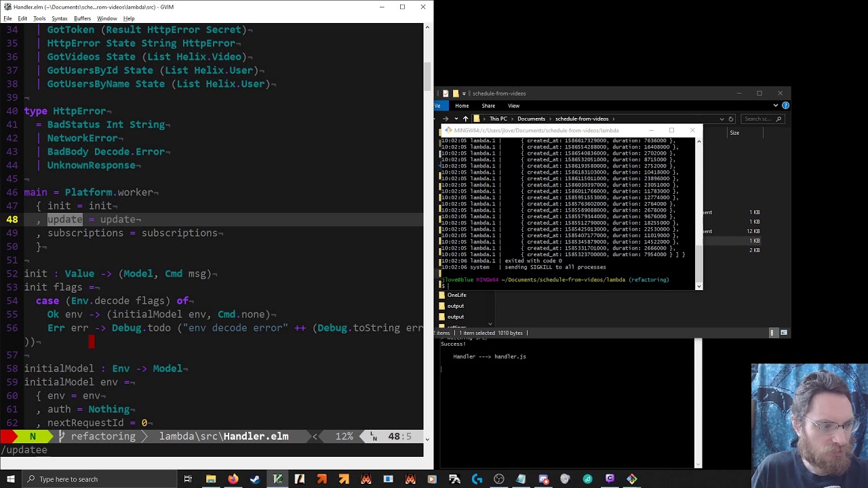This screenshot has height=488, width=868.
Task: Expand the Explorer ribbon chevron
Action: (776, 106)
